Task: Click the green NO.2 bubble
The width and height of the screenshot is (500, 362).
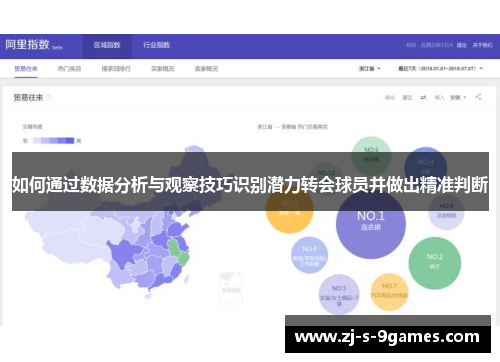Action: [x=435, y=263]
